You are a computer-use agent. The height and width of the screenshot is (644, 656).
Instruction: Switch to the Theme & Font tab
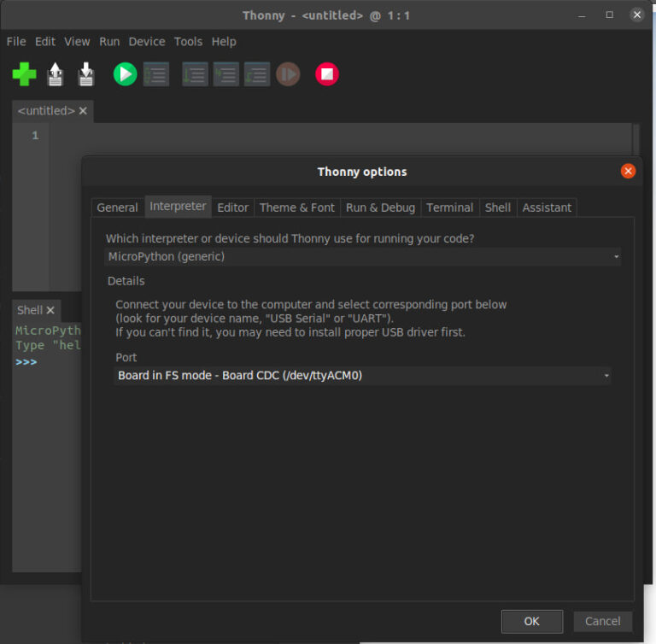coord(296,208)
